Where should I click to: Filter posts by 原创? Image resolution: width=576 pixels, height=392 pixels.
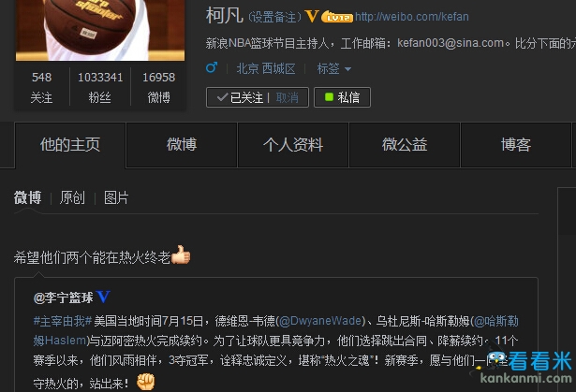[x=72, y=197]
